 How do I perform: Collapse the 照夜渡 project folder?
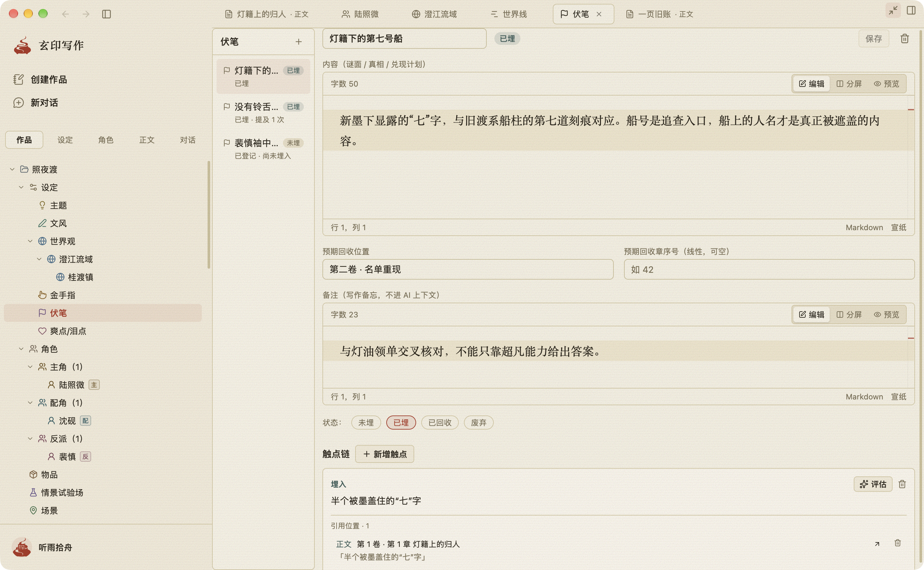[12, 169]
